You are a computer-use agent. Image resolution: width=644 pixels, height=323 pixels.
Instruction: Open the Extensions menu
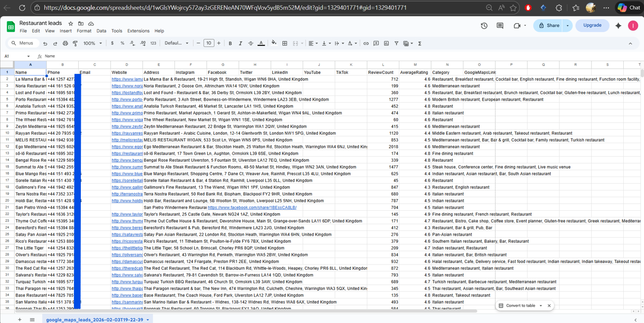tap(138, 31)
